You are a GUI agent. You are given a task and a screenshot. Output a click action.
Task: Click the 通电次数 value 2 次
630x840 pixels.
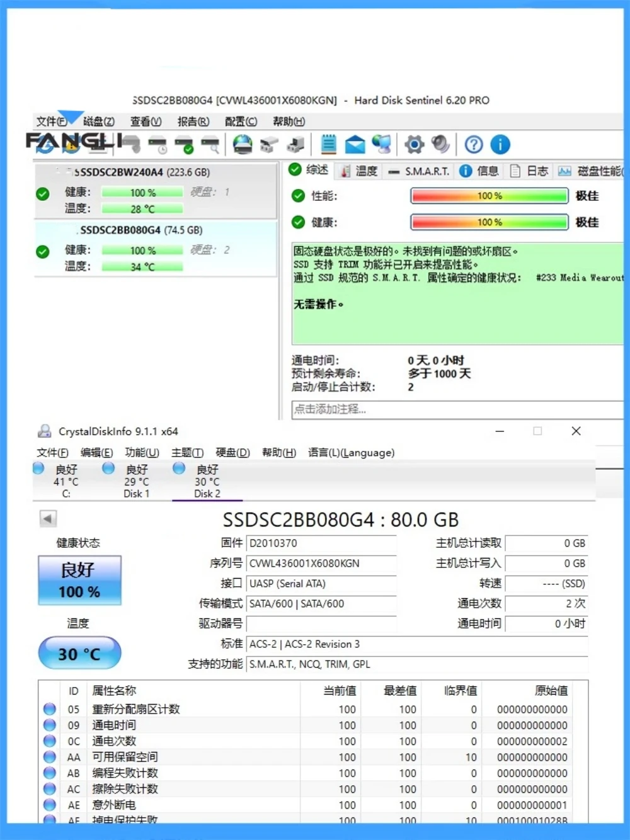546,604
